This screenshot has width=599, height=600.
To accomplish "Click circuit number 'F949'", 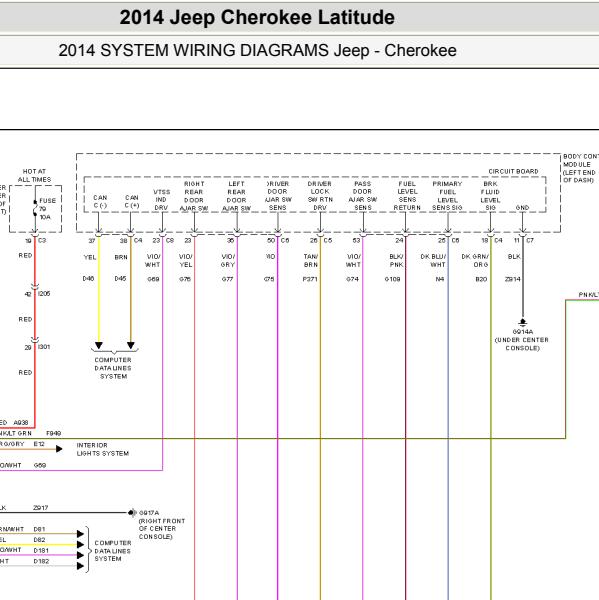I will point(54,433).
